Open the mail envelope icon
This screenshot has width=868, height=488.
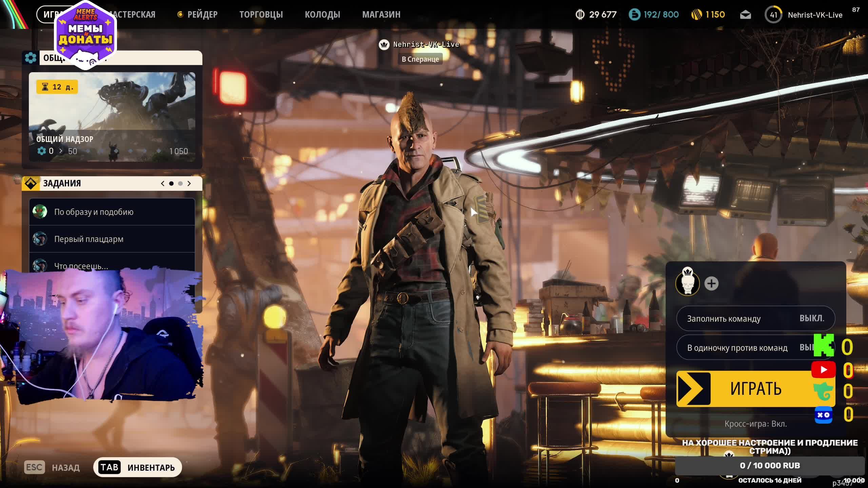tap(745, 15)
